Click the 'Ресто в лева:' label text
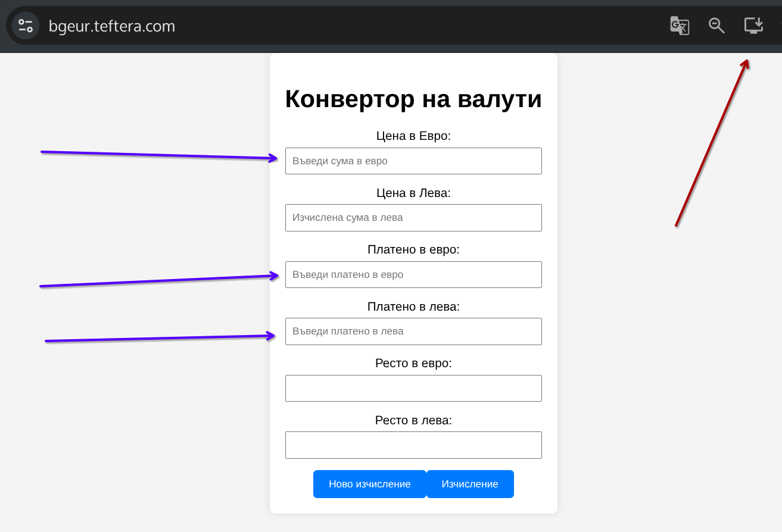 [x=413, y=420]
